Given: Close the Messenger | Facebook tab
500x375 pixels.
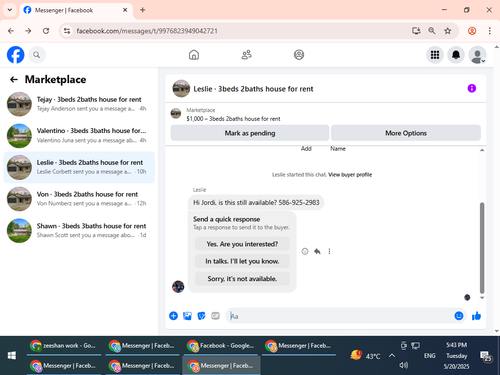Looking at the screenshot, I should point(125,10).
